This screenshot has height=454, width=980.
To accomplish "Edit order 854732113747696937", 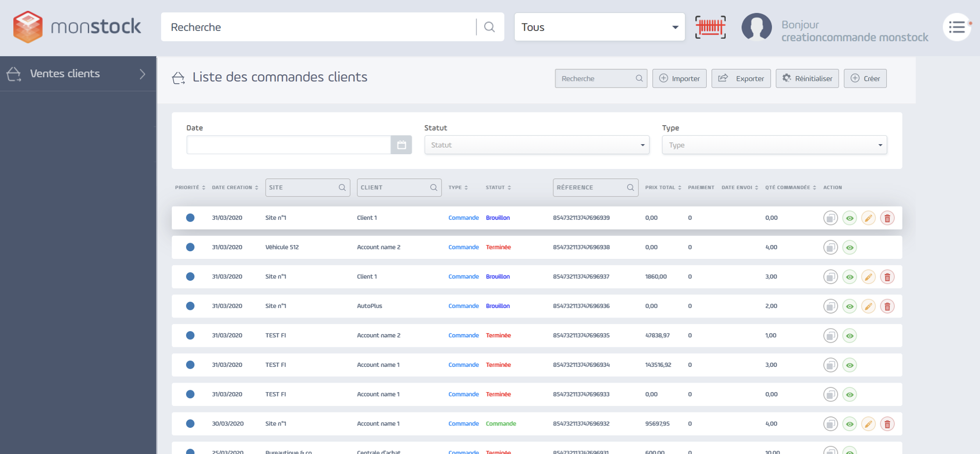I will [869, 277].
